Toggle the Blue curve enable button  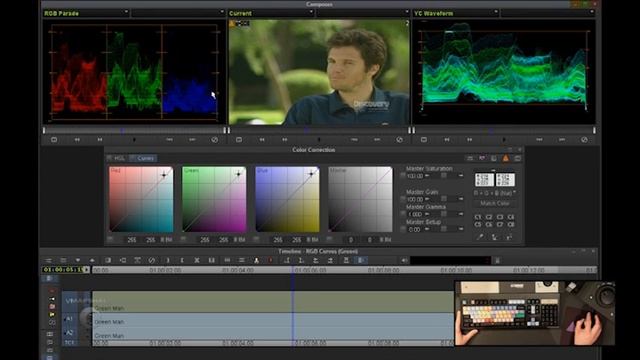pos(257,239)
